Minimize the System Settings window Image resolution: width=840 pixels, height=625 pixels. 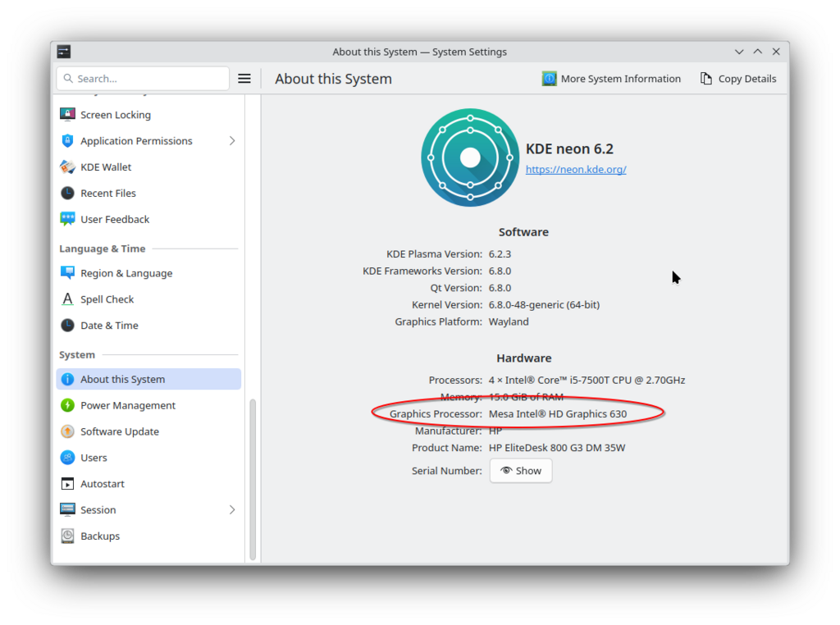(739, 52)
